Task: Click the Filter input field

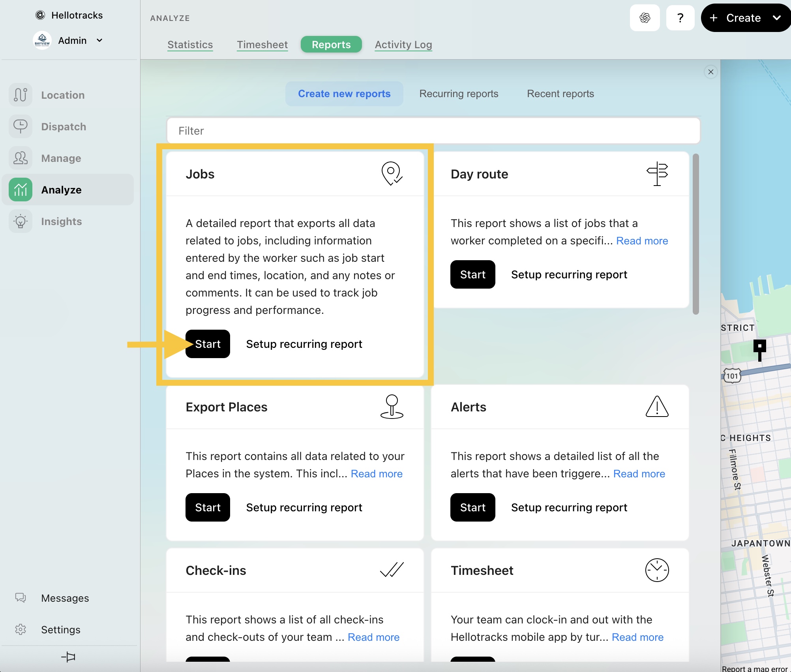Action: [x=433, y=131]
